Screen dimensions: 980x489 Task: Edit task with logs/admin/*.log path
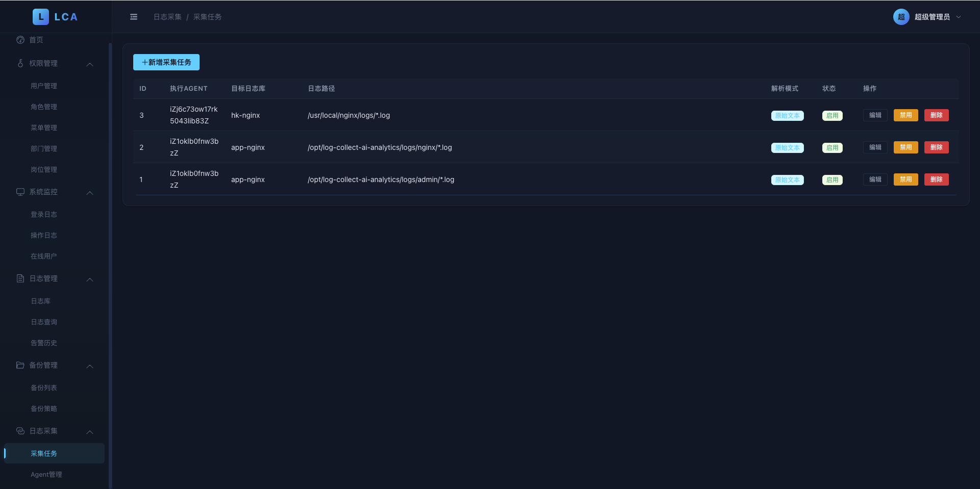[x=875, y=179]
